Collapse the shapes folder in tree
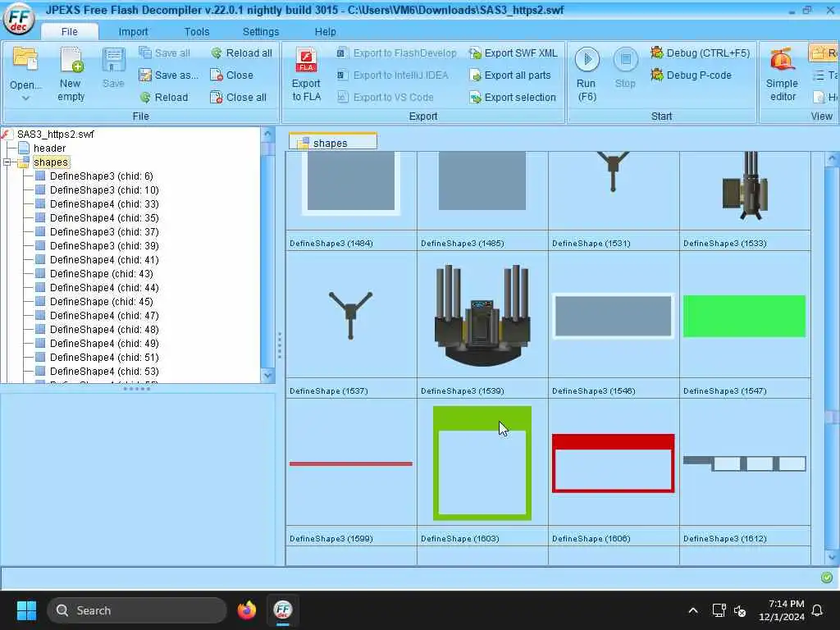This screenshot has width=840, height=630. coord(7,162)
